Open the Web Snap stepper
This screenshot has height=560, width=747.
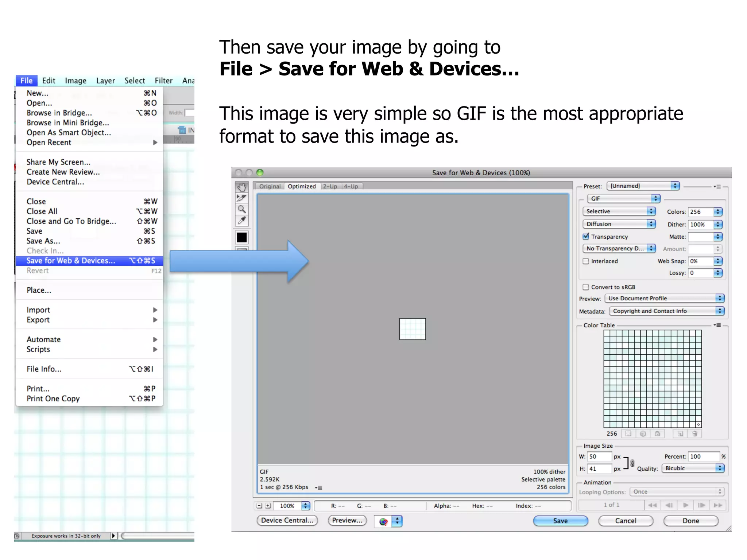tap(718, 261)
